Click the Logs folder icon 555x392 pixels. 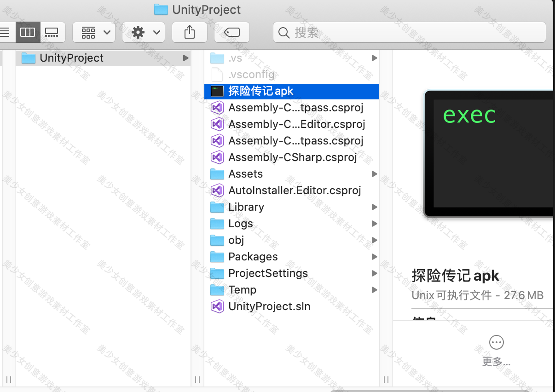(x=217, y=224)
